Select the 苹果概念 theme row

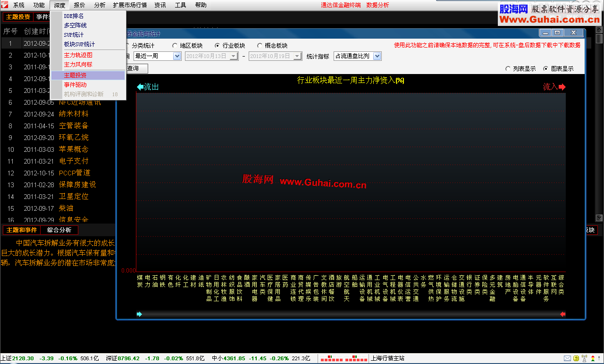coord(59,149)
